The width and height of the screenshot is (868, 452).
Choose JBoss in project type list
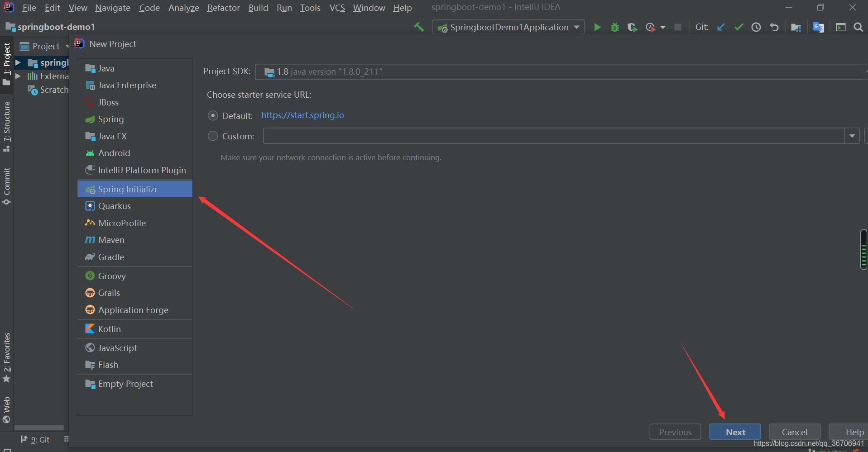(135, 102)
